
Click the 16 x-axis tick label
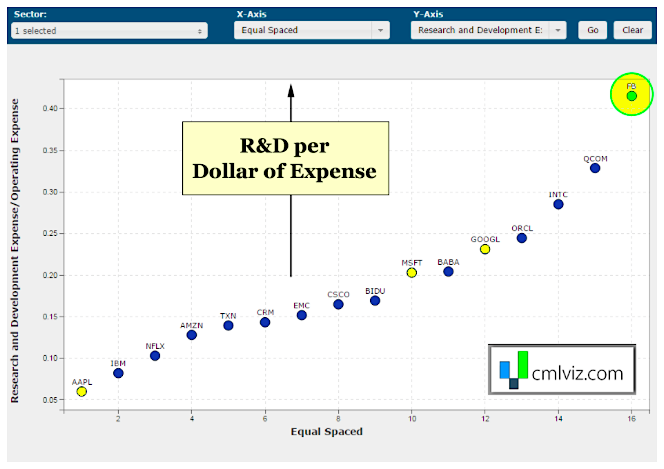point(631,419)
